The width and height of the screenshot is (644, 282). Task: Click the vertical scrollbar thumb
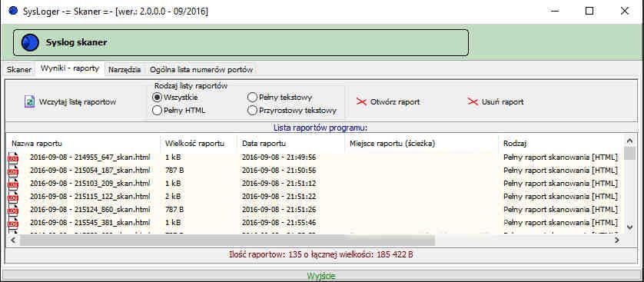(x=629, y=153)
